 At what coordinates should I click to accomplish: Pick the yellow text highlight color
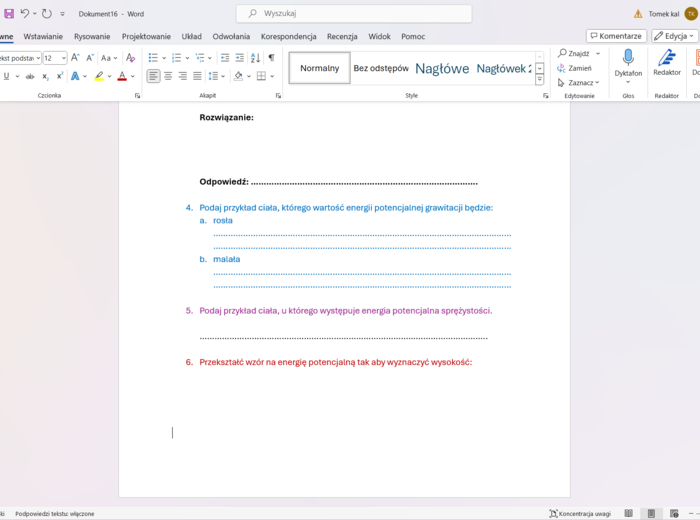(99, 76)
